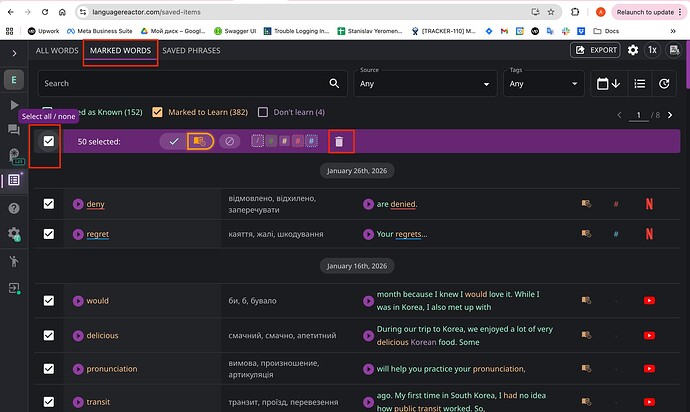Click the EXPORT button

595,50
